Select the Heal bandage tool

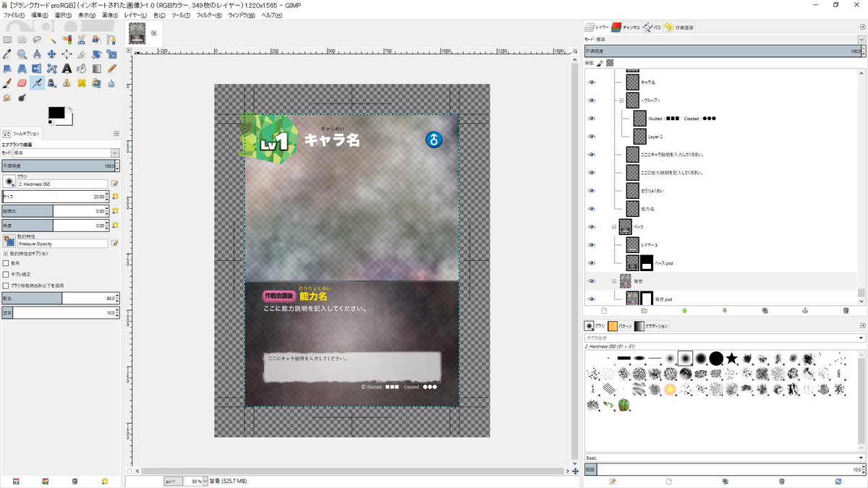click(82, 83)
